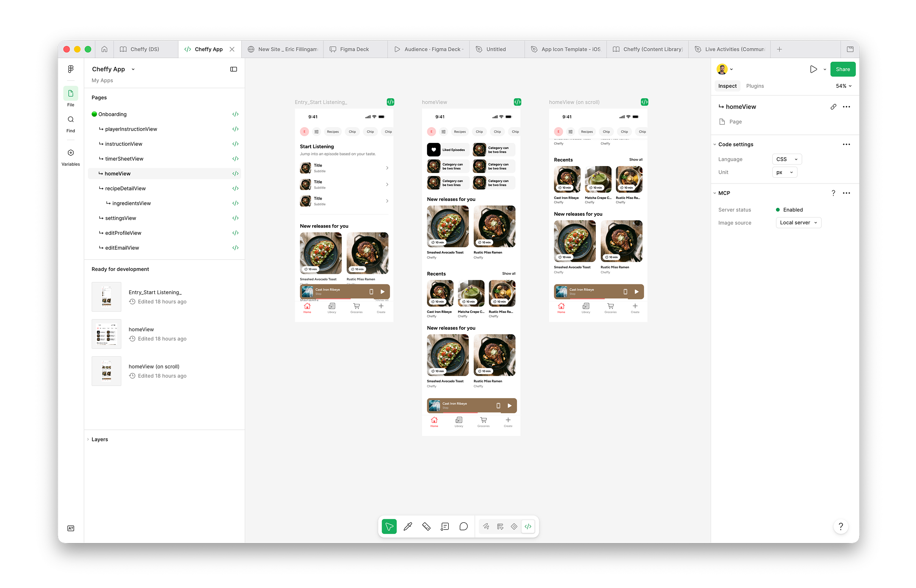Viewport: 916px width, 588px height.
Task: Select the Inspect tab
Action: 727,86
